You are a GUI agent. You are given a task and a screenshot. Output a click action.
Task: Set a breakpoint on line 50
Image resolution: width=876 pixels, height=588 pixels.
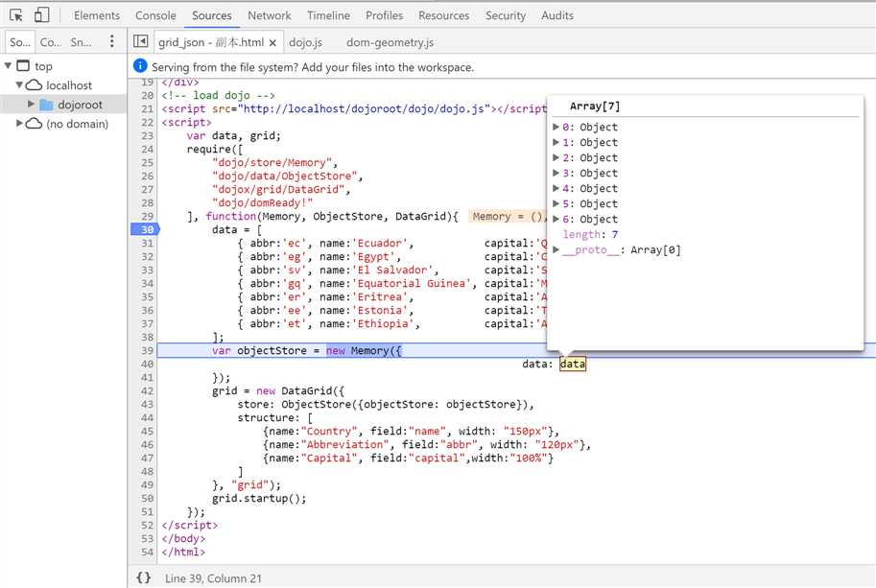point(146,499)
